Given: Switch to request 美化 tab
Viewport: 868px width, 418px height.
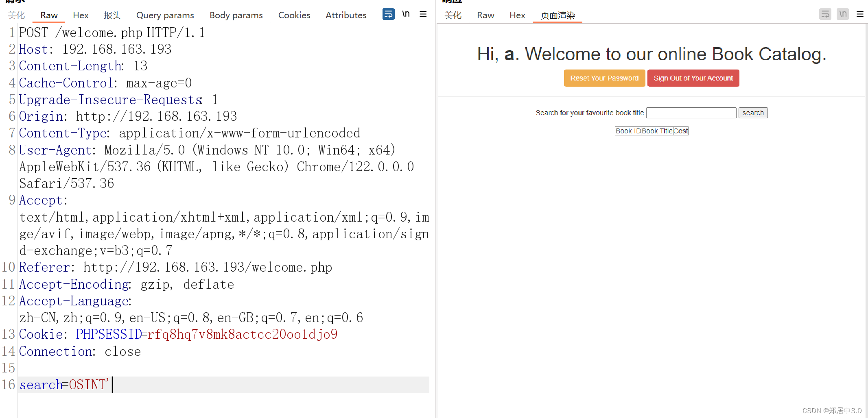Looking at the screenshot, I should 16,15.
